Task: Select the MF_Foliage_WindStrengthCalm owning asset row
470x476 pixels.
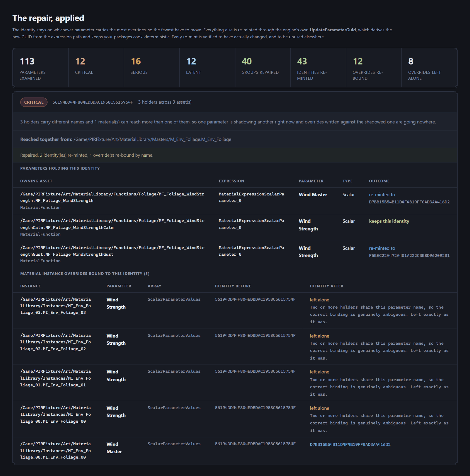Action: 235,227
